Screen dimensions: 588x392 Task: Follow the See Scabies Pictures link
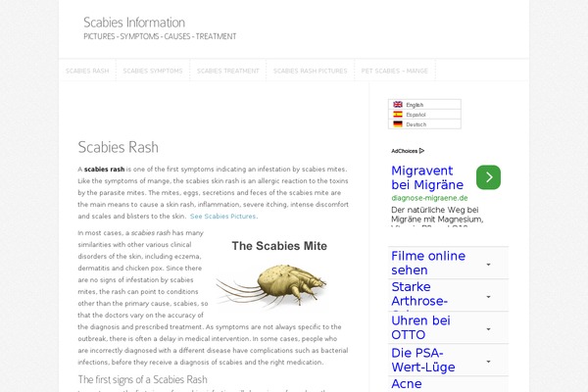point(223,216)
